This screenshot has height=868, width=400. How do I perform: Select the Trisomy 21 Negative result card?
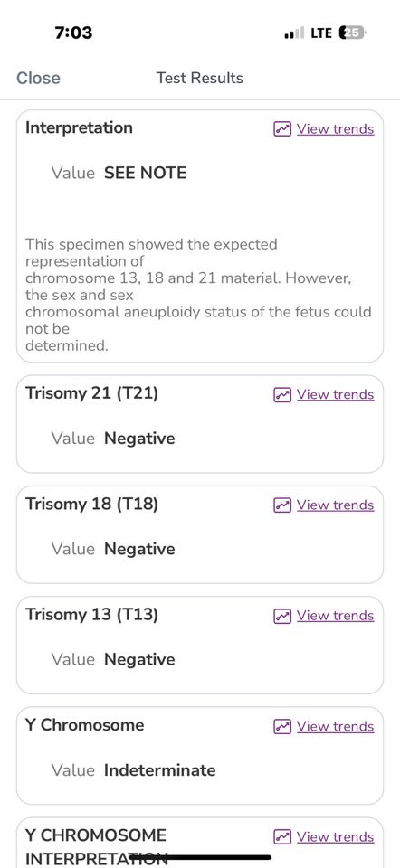pos(200,424)
